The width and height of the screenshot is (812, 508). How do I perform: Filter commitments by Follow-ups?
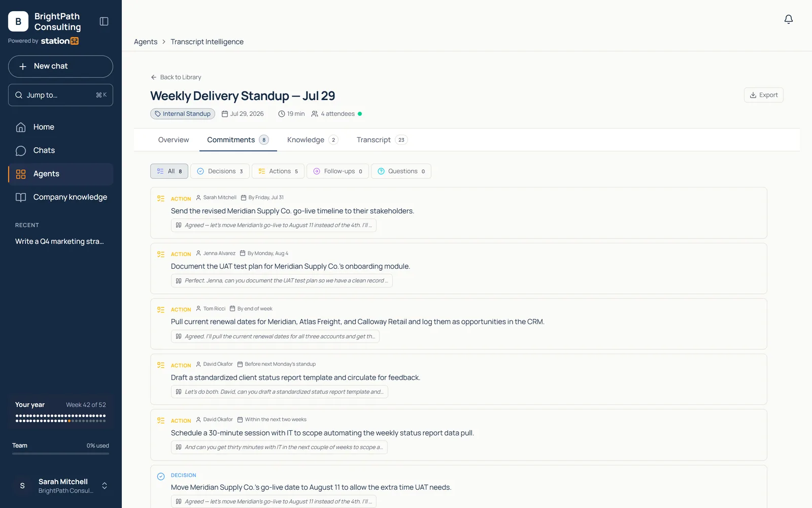pyautogui.click(x=337, y=171)
